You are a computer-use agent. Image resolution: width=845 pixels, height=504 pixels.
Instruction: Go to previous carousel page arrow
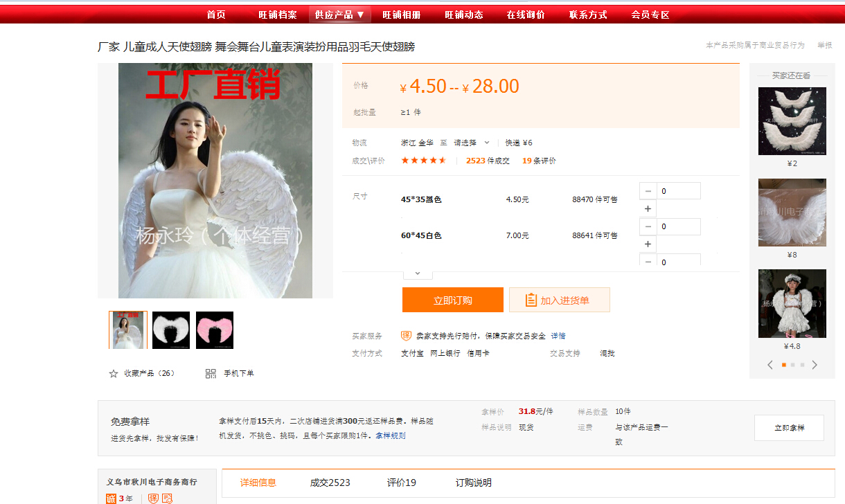tap(770, 365)
